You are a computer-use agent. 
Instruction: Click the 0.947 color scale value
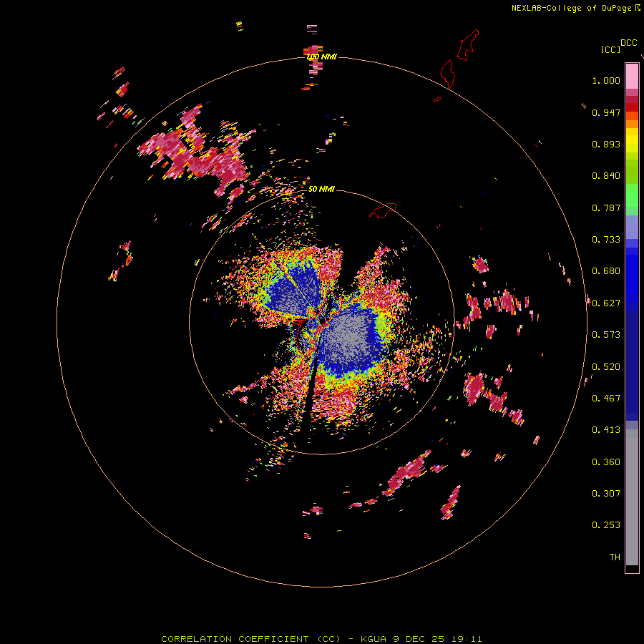(606, 112)
